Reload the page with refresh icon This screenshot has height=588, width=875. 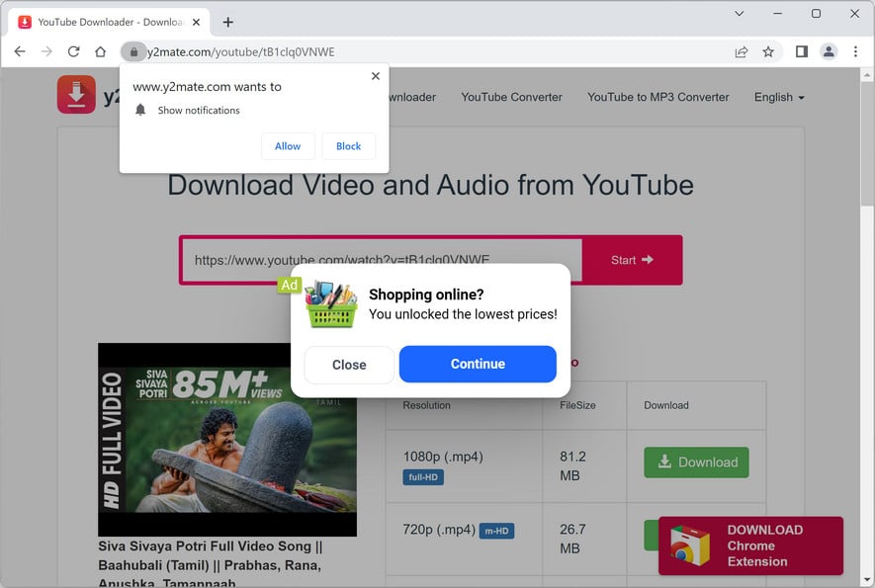coord(73,51)
